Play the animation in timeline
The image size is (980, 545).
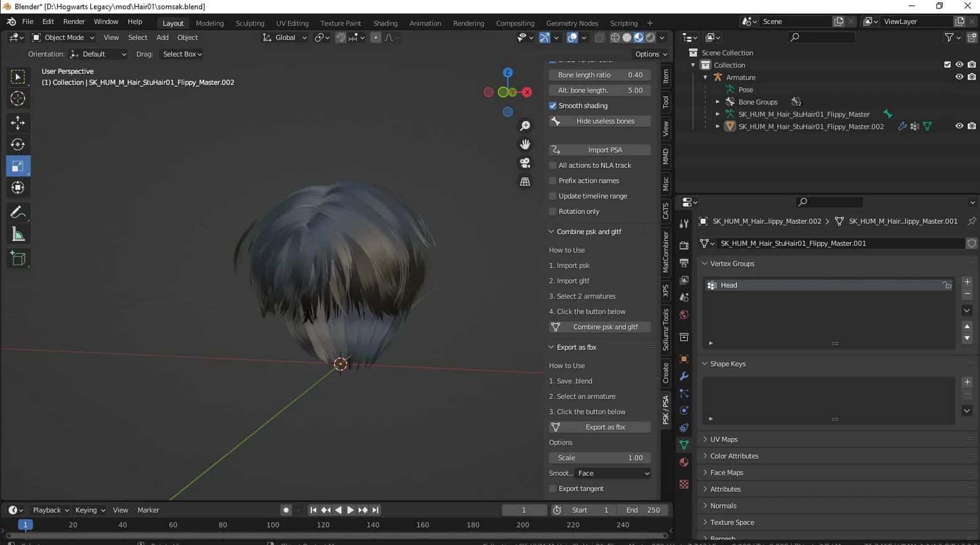(x=350, y=510)
